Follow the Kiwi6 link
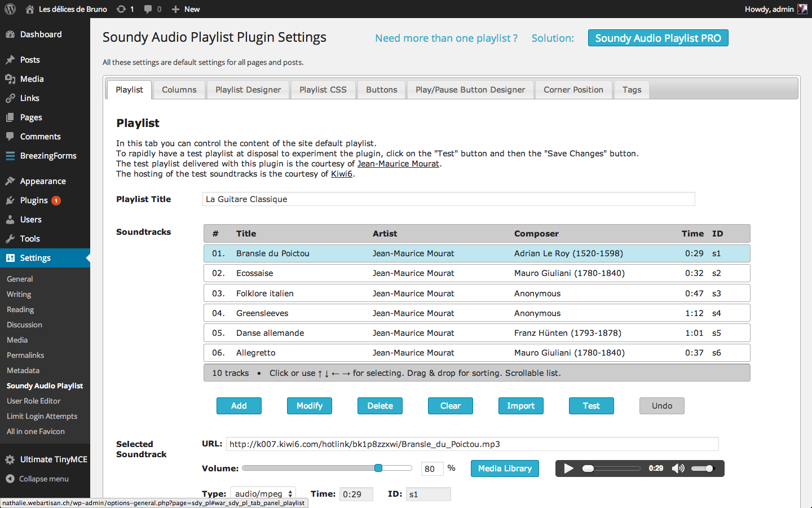The image size is (812, 508). pos(342,174)
